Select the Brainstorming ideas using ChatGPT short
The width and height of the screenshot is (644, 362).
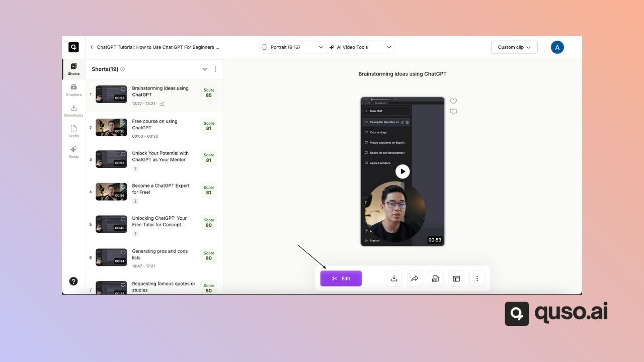click(154, 96)
